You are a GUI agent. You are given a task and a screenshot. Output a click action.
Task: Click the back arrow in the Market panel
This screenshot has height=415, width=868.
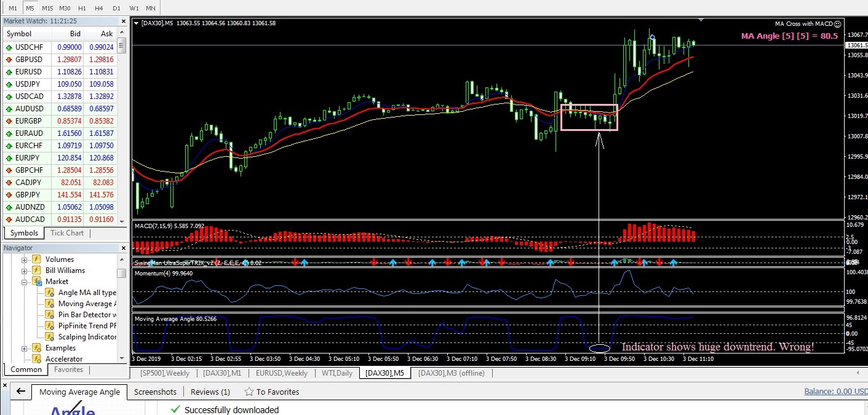pos(20,392)
